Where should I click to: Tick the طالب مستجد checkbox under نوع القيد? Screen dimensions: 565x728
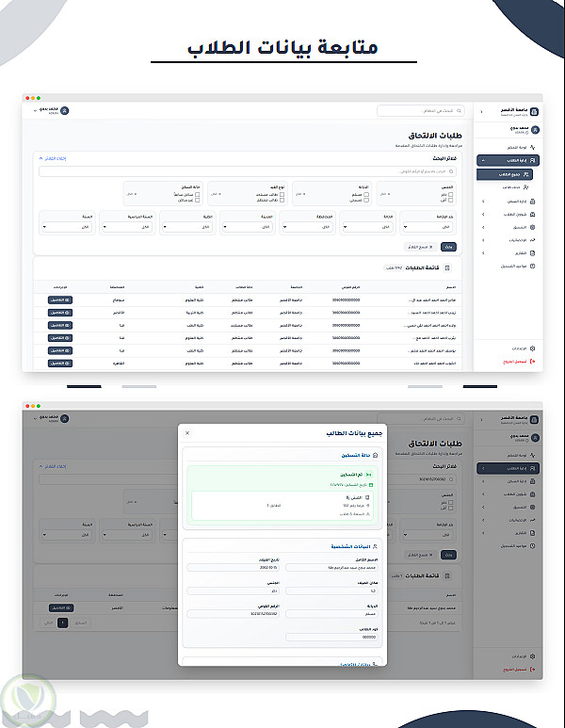point(282,195)
